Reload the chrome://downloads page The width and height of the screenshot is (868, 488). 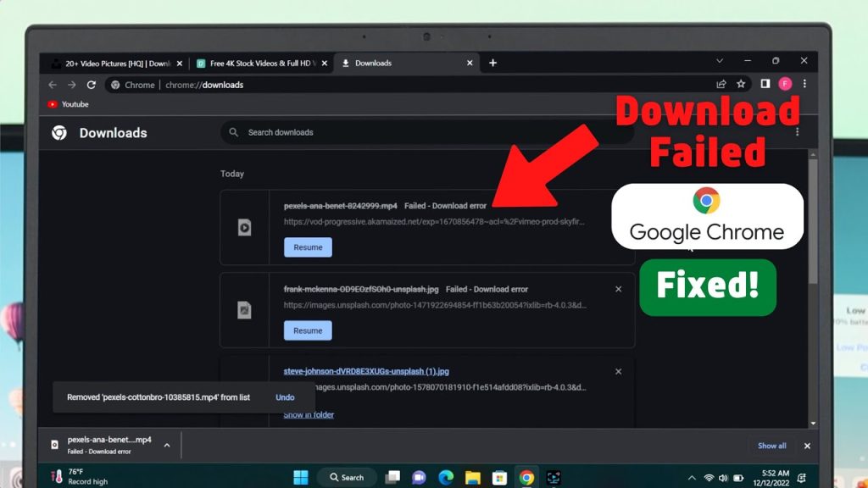[x=92, y=85]
